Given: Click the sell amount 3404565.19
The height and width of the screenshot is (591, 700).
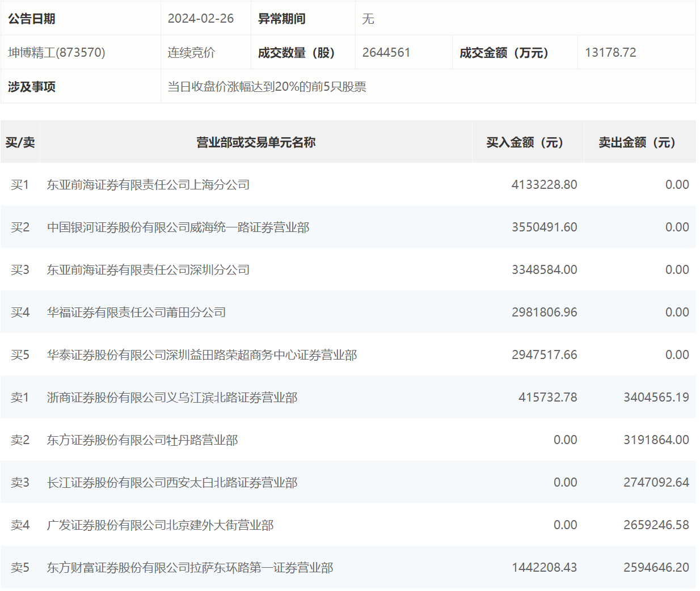Looking at the screenshot, I should [656, 398].
